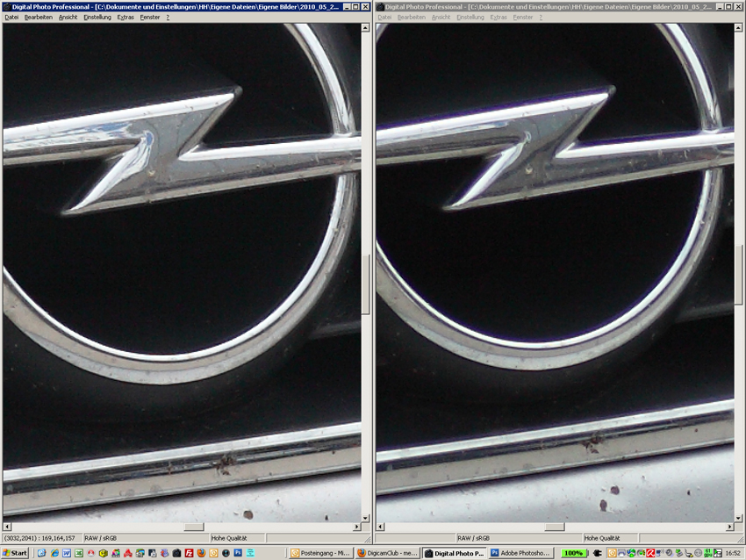This screenshot has width=746, height=560.
Task: Click right window vertical scrollbar up arrow
Action: click(x=738, y=27)
